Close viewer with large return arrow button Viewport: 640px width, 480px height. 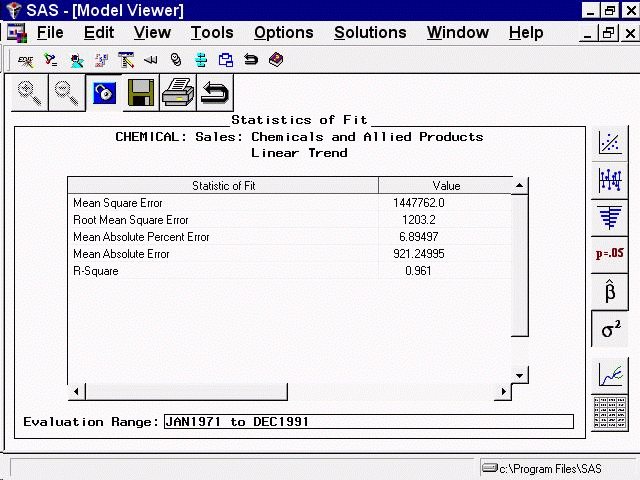pyautogui.click(x=213, y=93)
